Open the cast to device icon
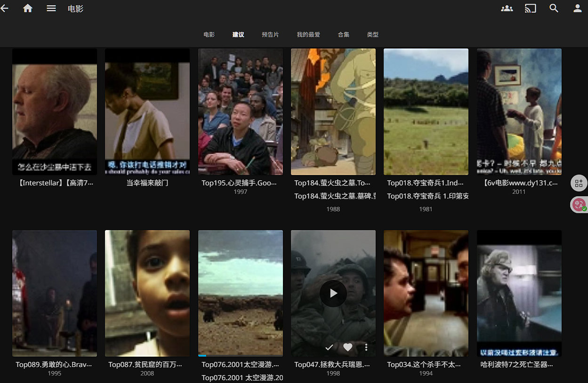The height and width of the screenshot is (383, 588). (x=531, y=8)
